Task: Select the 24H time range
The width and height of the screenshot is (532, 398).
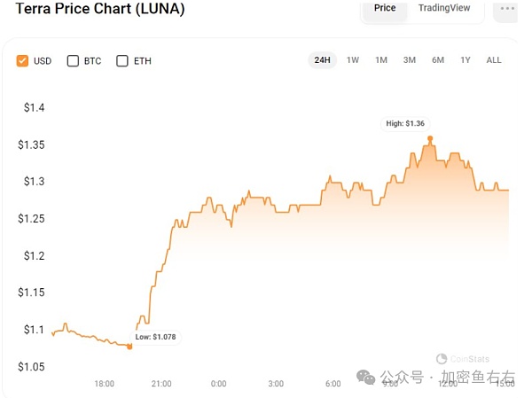Action: tap(322, 60)
